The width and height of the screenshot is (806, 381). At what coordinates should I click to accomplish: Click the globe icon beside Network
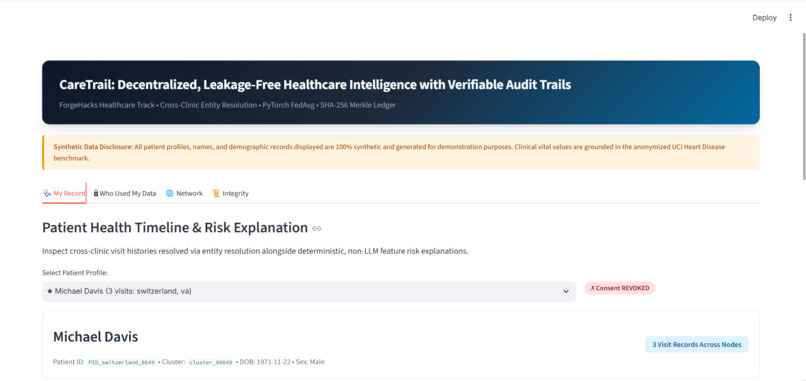(170, 193)
